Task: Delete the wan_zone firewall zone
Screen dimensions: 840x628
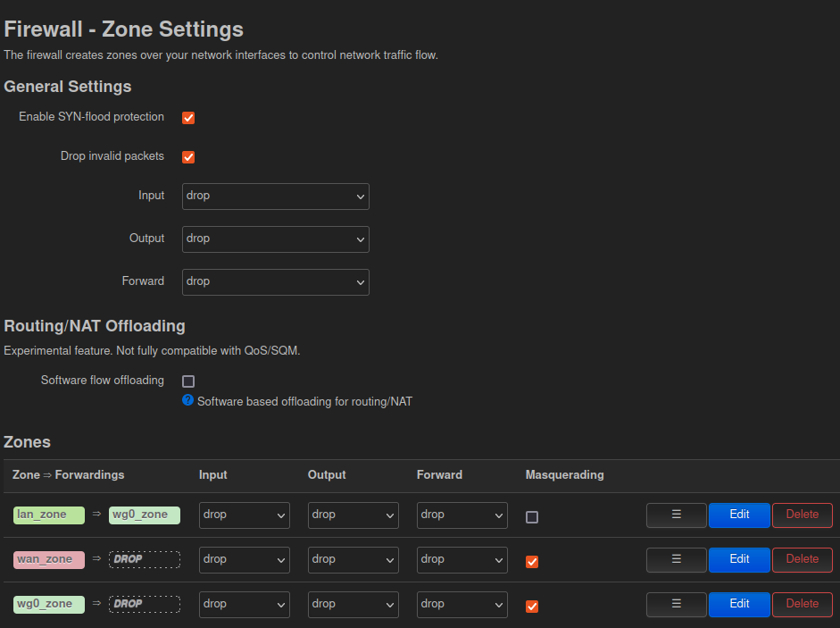Action: coord(802,559)
